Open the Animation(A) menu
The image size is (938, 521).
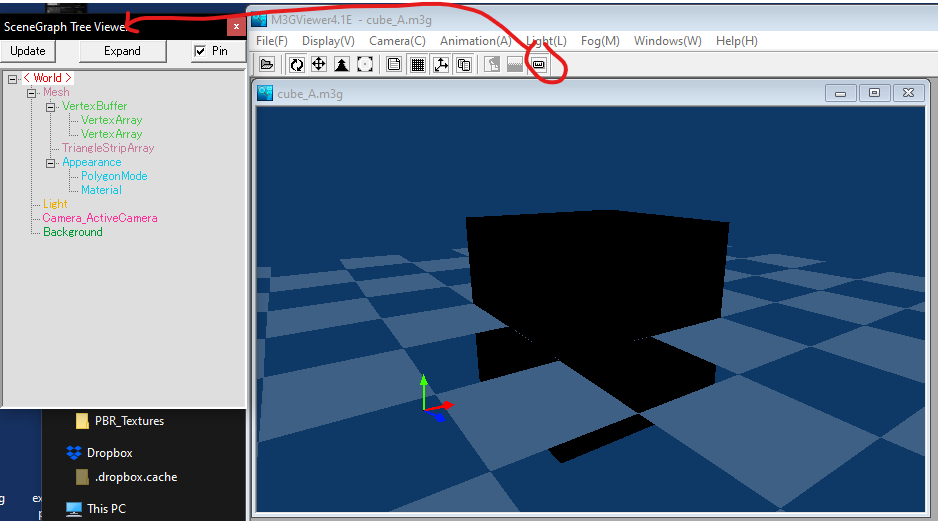pyautogui.click(x=476, y=41)
